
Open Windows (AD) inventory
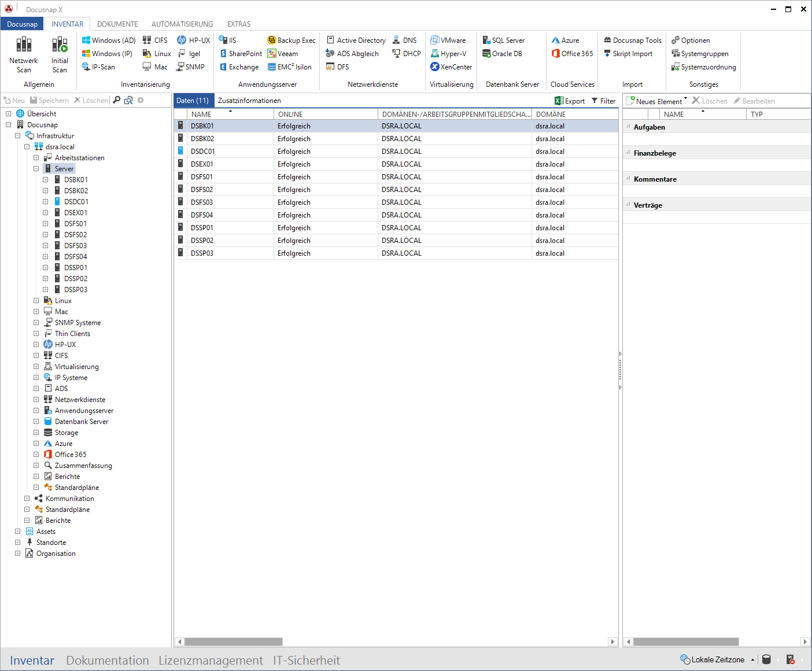click(109, 40)
